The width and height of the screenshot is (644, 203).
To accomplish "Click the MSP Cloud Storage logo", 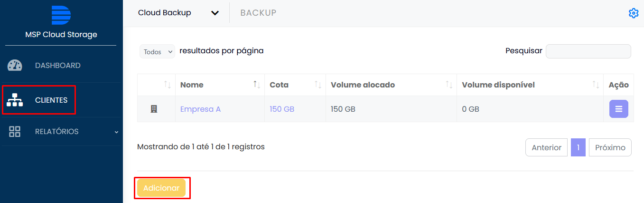I will 61,15.
